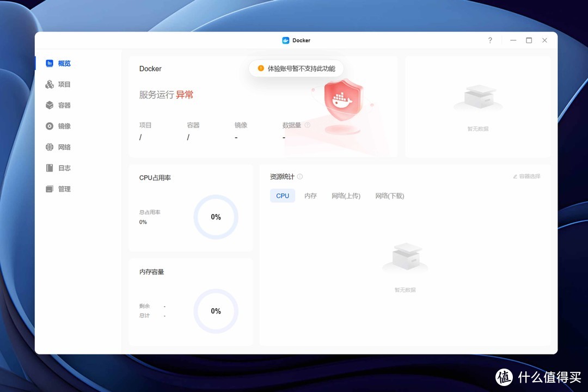
Task: Open help via the question mark icon
Action: (x=489, y=40)
